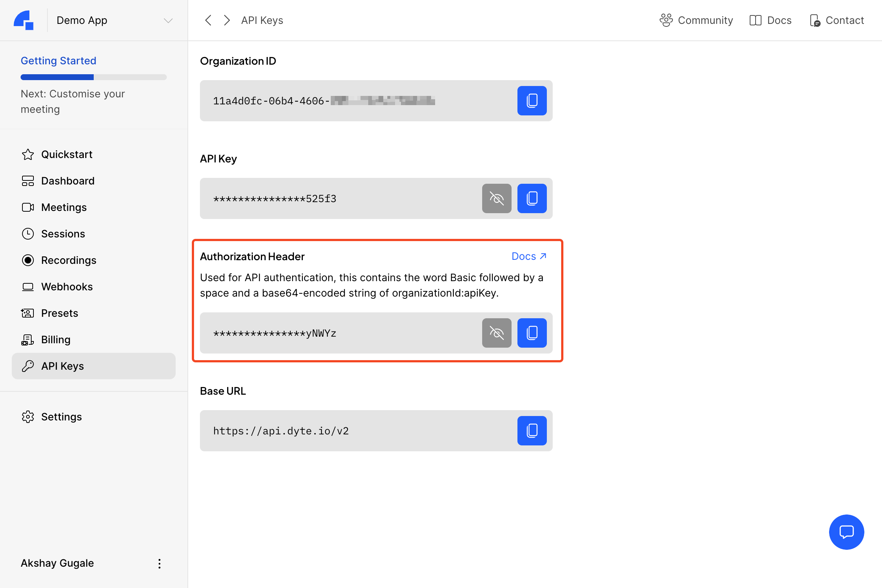
Task: Copy the API Key to clipboard
Action: (532, 198)
